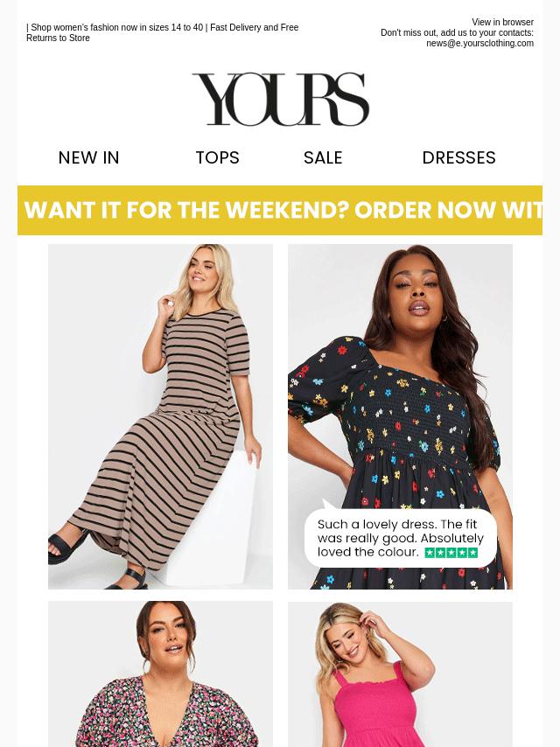
Task: Open the SALE menu link
Action: 323,157
